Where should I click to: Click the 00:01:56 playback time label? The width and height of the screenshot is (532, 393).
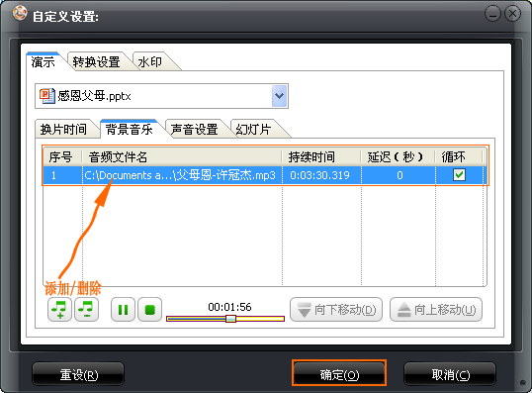click(x=229, y=307)
